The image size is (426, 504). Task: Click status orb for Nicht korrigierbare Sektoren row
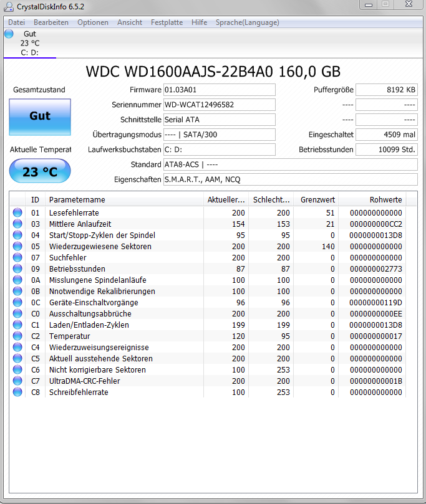(17, 369)
